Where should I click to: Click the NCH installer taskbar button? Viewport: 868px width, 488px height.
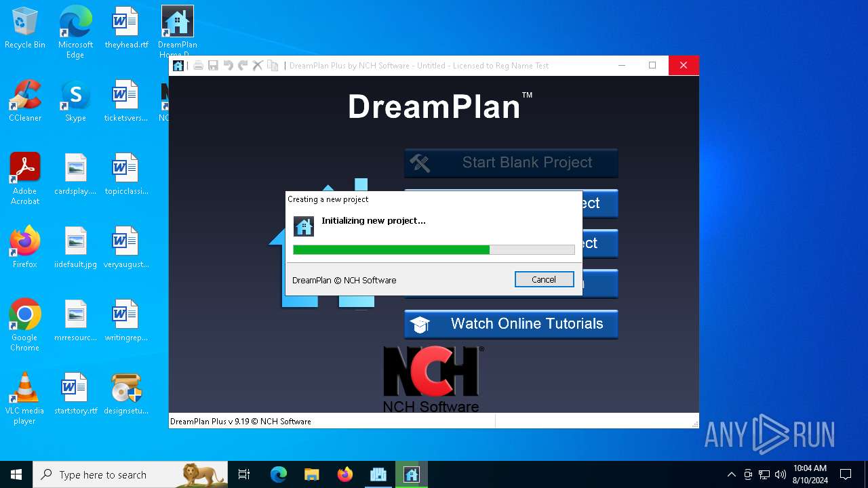[378, 474]
